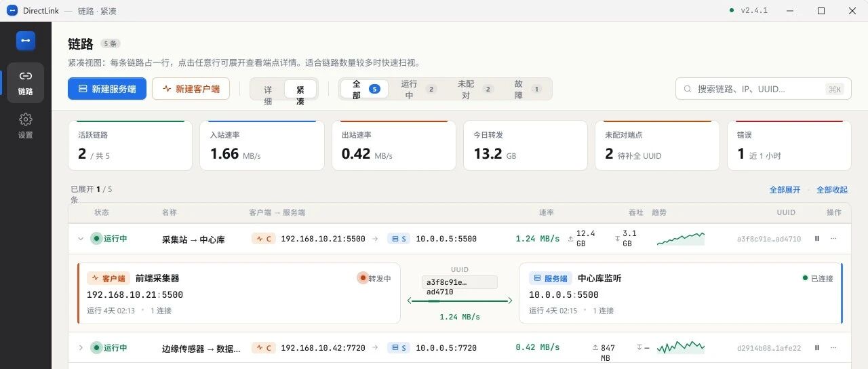868x369 pixels.
Task: Click the C client badge in 边缘传感器 row
Action: 263,348
